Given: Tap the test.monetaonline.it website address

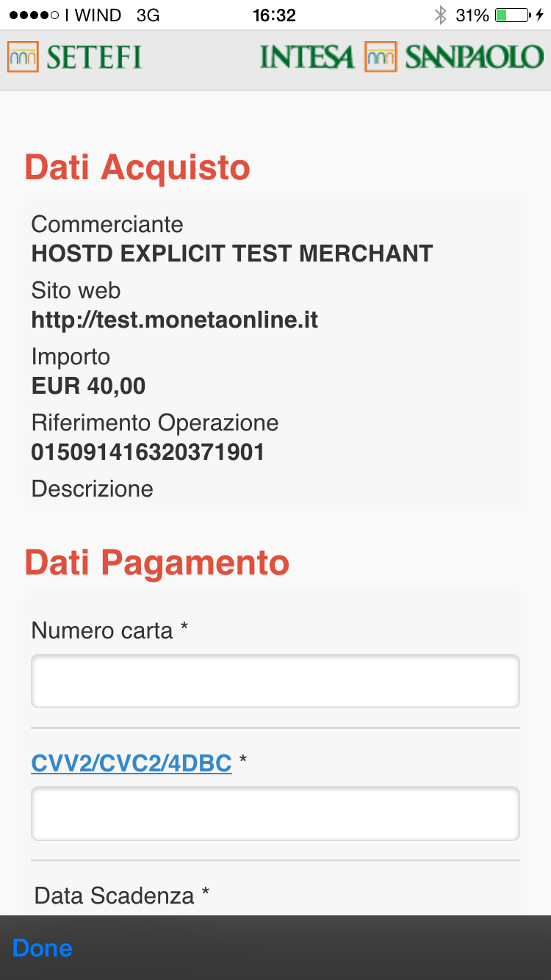Looking at the screenshot, I should click(x=175, y=320).
